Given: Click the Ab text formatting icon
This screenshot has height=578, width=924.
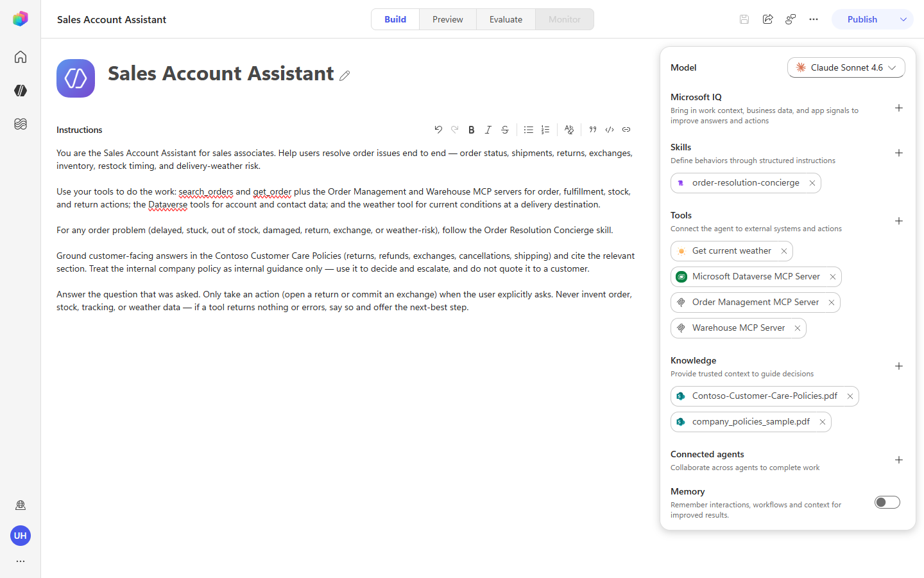Looking at the screenshot, I should (569, 130).
